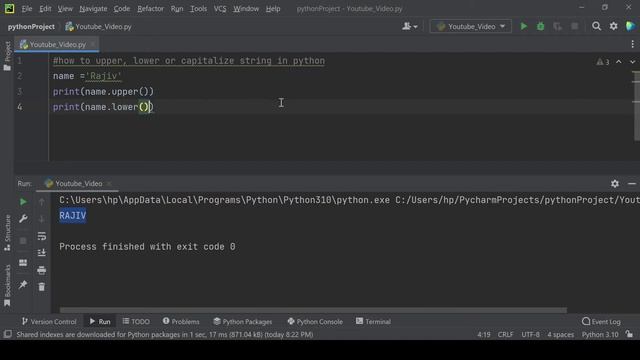Click down the stack trace arrow
The height and width of the screenshot is (360, 640).
click(42, 219)
